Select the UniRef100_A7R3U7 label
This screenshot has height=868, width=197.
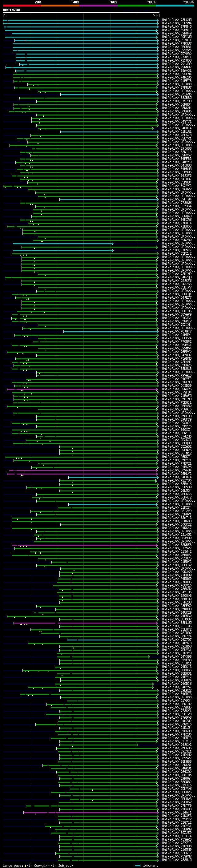(177, 43)
